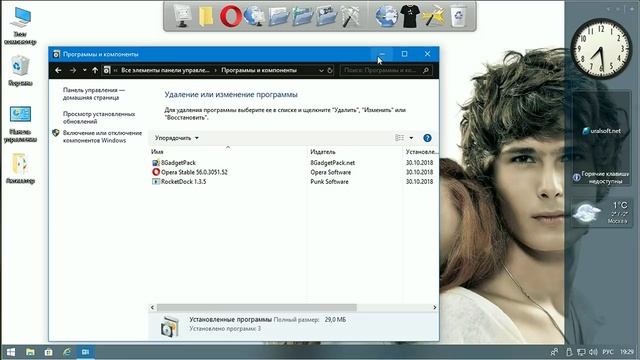Open the yellow folder in the RocketDock
Screen dimensions: 640x360
coord(206,16)
